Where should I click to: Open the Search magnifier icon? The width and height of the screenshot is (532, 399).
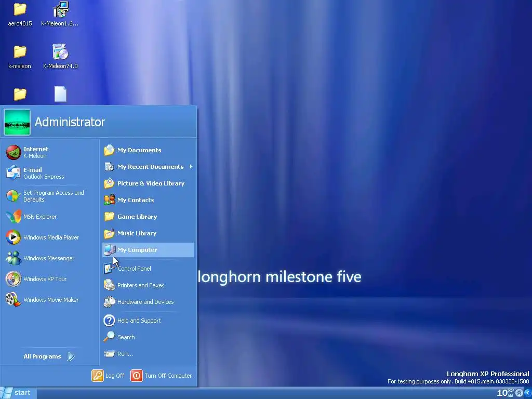click(109, 337)
